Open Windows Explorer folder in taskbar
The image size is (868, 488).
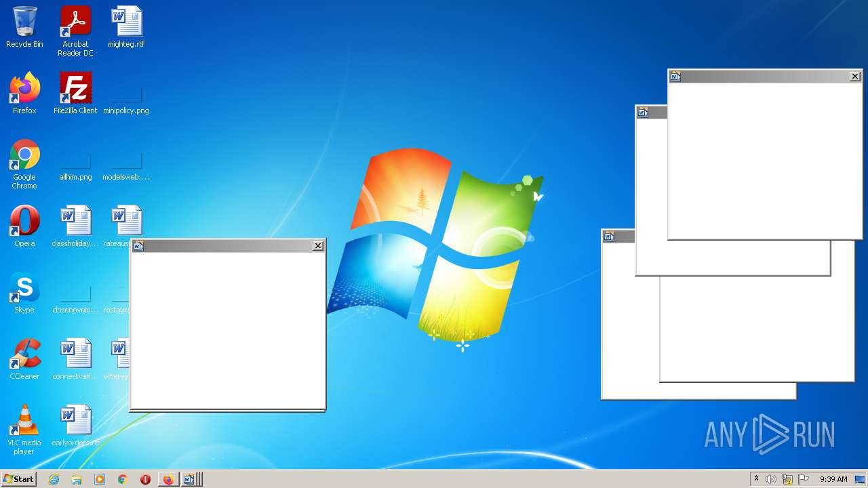(x=77, y=479)
